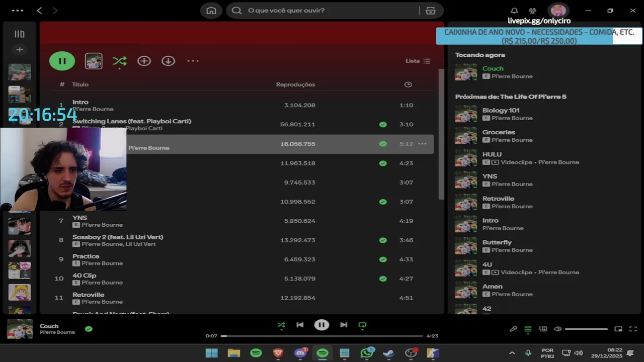The width and height of the screenshot is (644, 362).
Task: Click the album list vertical scrollbar
Action: click(x=441, y=133)
